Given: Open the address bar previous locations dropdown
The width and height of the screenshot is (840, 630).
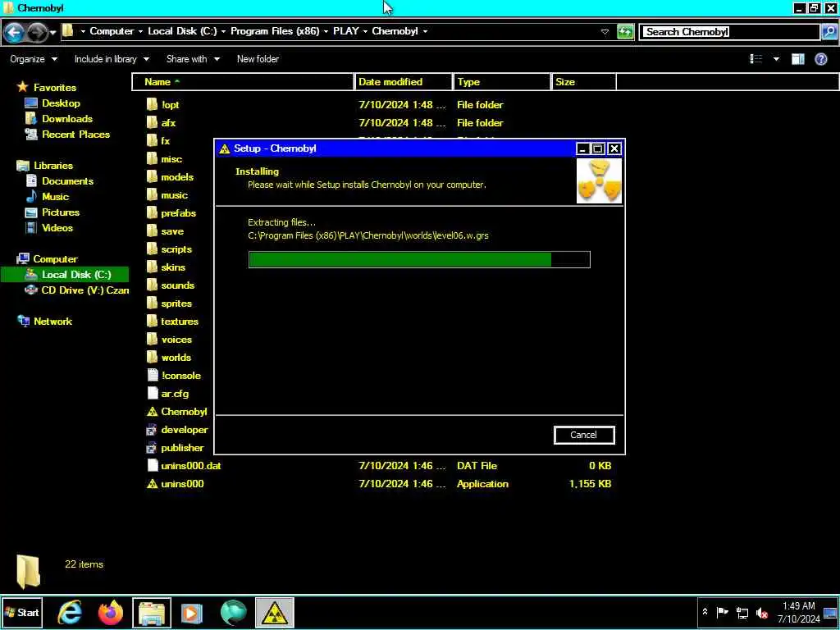Looking at the screenshot, I should (x=605, y=32).
